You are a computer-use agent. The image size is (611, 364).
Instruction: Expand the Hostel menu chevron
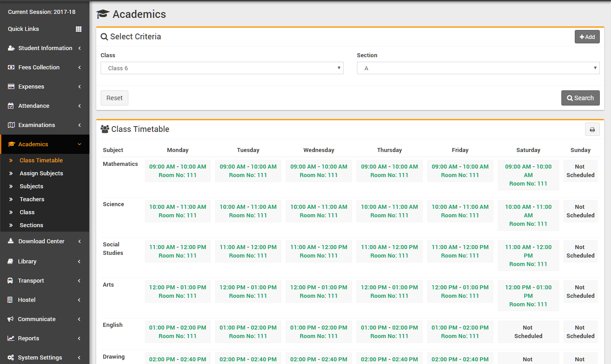click(80, 300)
